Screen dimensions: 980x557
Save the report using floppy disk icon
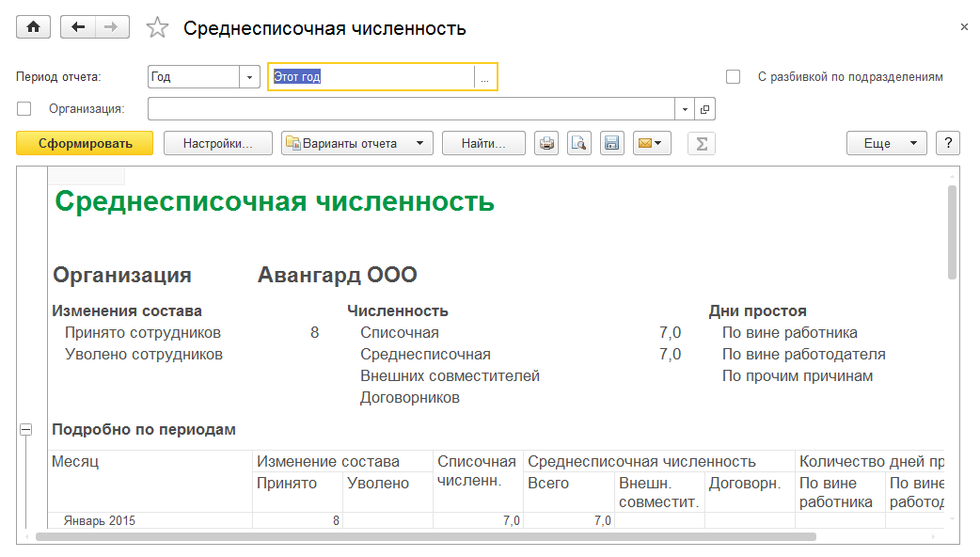611,143
